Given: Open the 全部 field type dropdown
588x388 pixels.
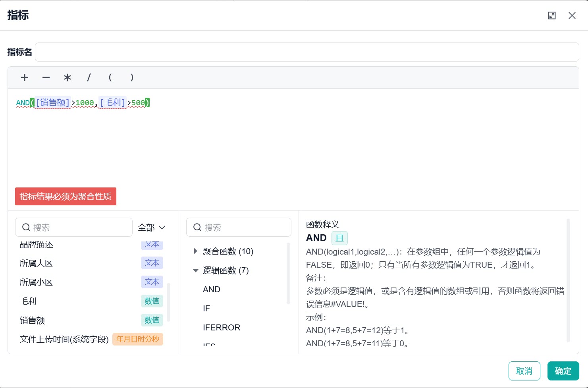Looking at the screenshot, I should point(152,228).
